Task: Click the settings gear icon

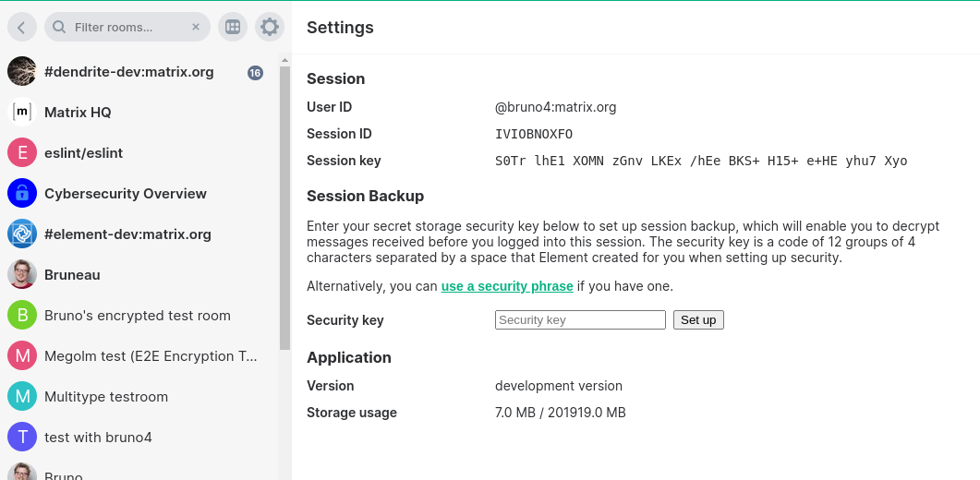Action: (x=270, y=27)
